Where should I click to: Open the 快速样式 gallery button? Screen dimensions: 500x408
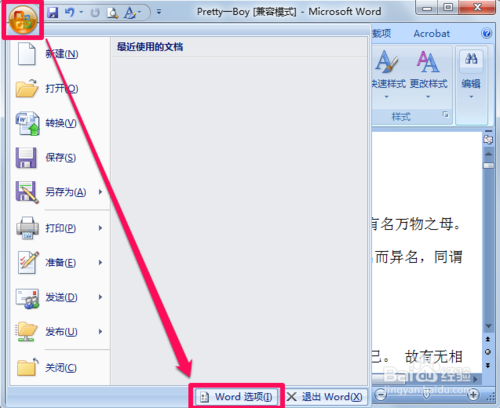pos(388,75)
